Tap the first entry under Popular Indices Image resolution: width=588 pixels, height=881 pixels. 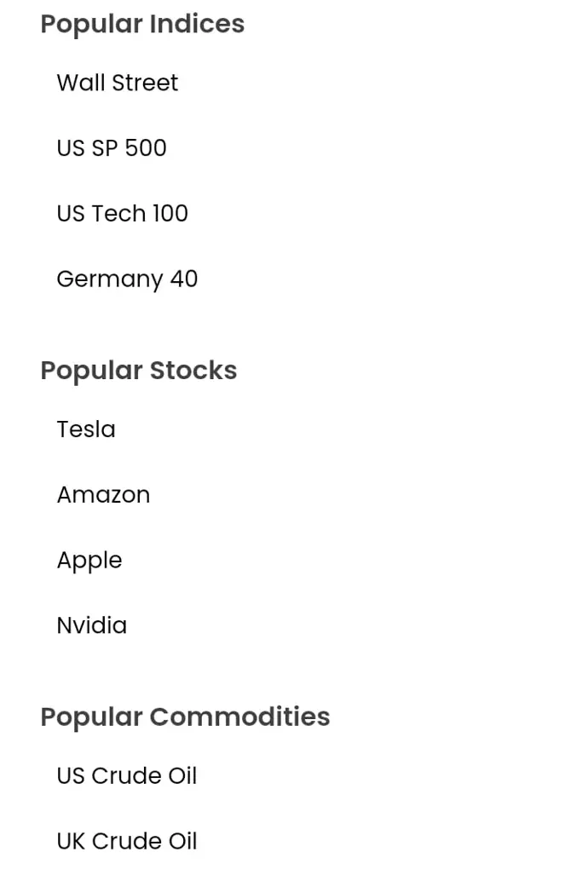117,83
